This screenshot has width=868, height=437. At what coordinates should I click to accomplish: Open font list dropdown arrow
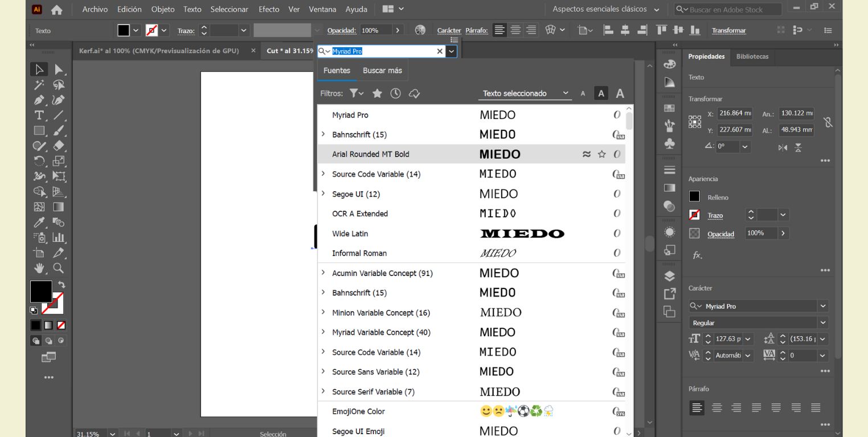(452, 51)
